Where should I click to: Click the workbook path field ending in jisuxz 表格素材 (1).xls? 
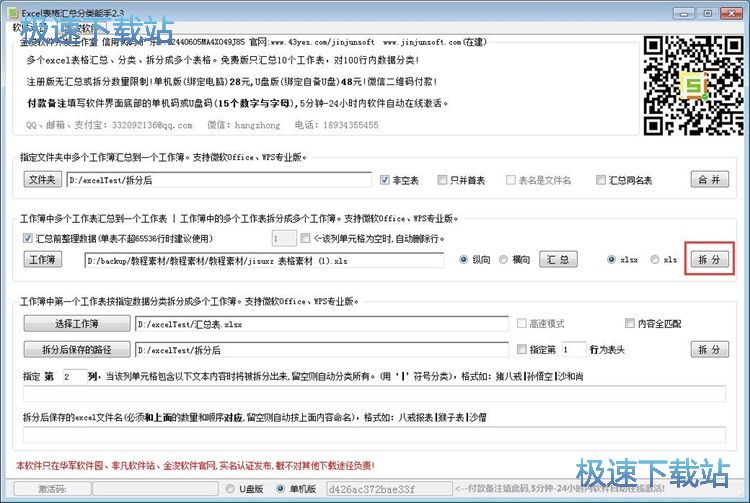click(x=265, y=261)
